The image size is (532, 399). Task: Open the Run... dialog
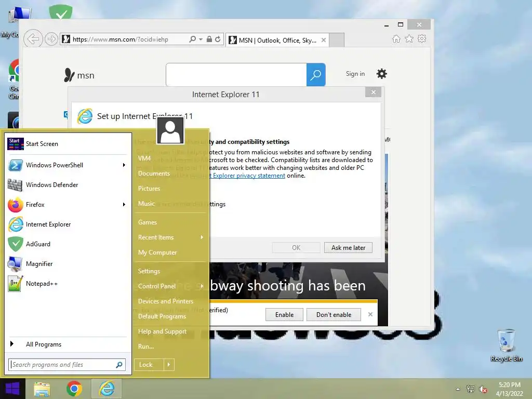(x=145, y=347)
